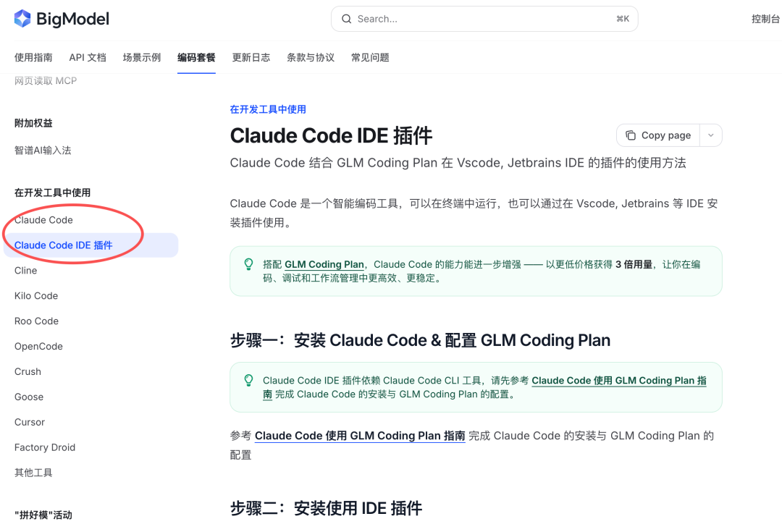Open 网页读取 MCP sidebar item
Viewport: 782px width, 532px height.
coord(46,81)
